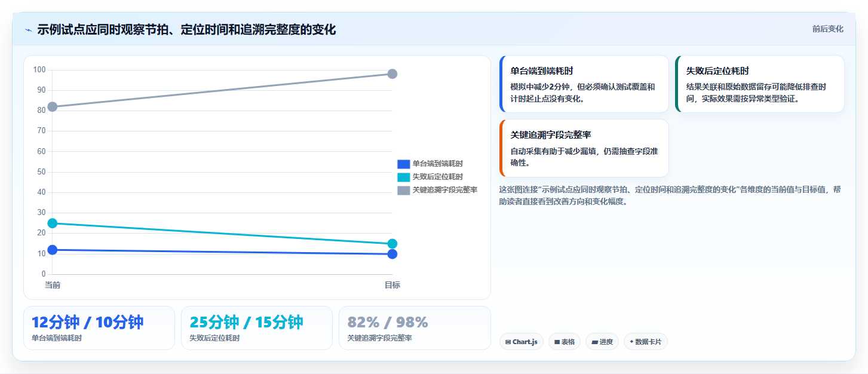This screenshot has height=374, width=868.
Task: Click the 0 y-axis label
Action: 43,274
